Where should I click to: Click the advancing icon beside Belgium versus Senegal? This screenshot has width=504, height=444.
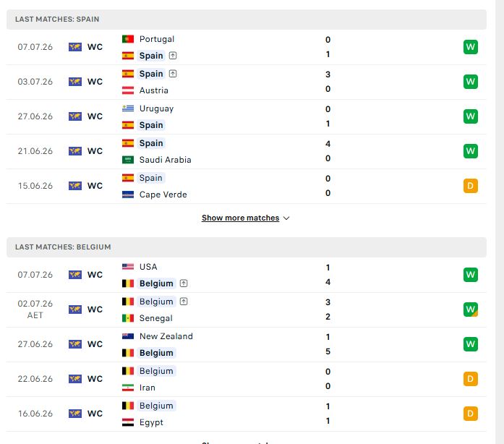(184, 302)
